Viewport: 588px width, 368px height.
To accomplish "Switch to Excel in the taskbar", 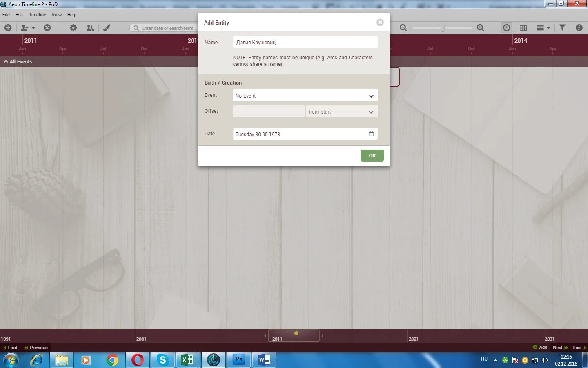I will pyautogui.click(x=187, y=360).
